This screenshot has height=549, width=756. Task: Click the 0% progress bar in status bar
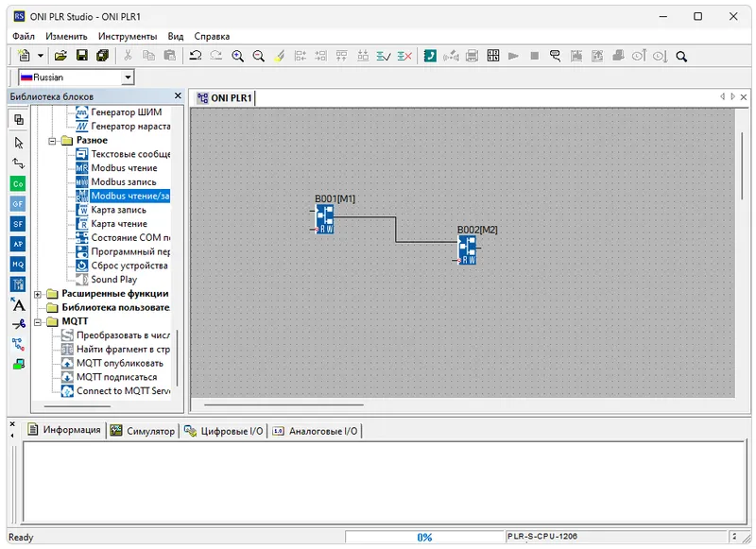pos(424,537)
